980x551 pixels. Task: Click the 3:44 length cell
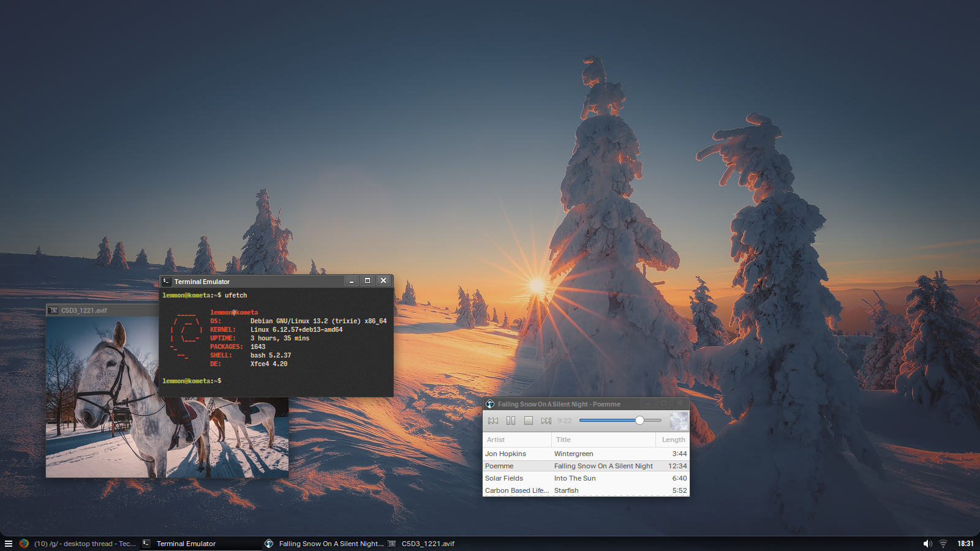click(x=679, y=454)
